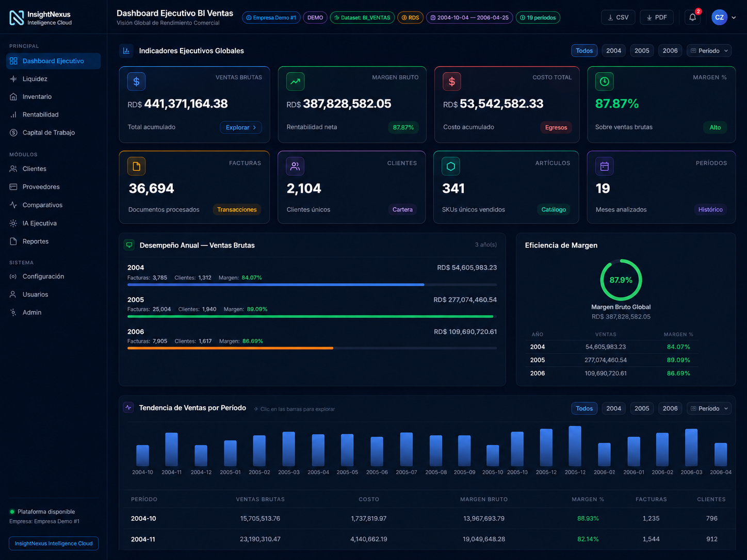The width and height of the screenshot is (747, 560).
Task: Open the CZ user account menu
Action: [723, 17]
